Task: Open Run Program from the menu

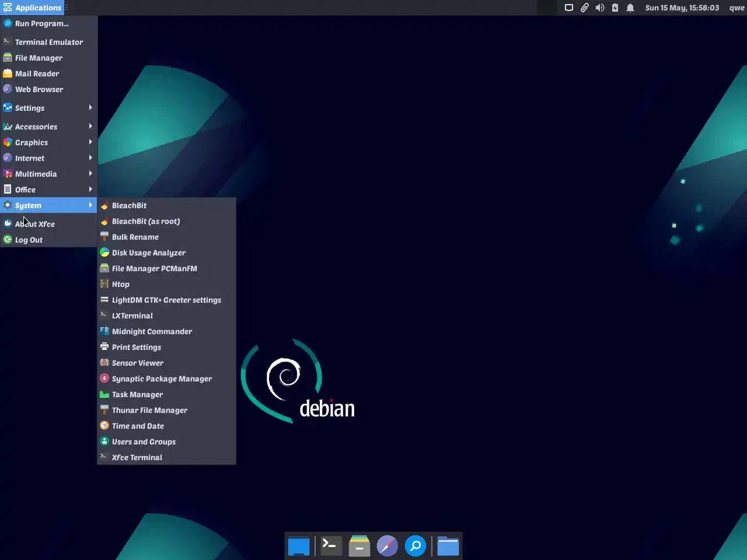Action: pyautogui.click(x=48, y=23)
